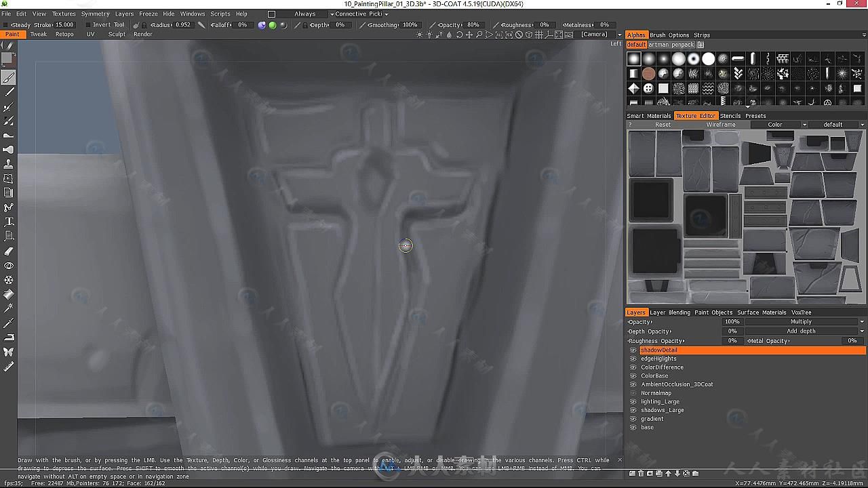Hide the base layer
Image resolution: width=868 pixels, height=488 pixels.
tap(633, 428)
